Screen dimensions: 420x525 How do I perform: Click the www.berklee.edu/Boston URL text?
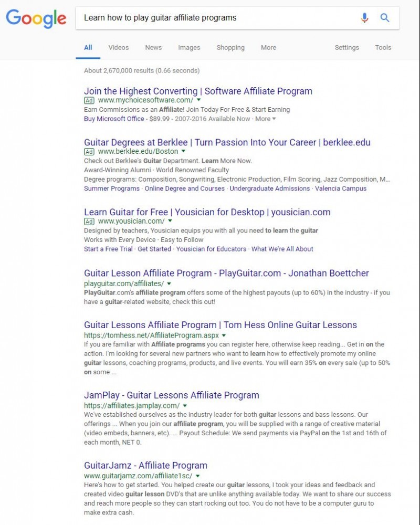(x=138, y=151)
